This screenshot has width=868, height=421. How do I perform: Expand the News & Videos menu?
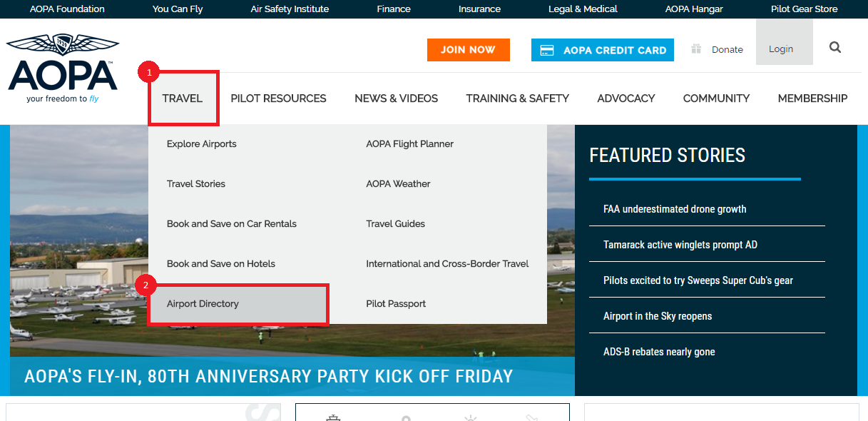click(x=397, y=98)
